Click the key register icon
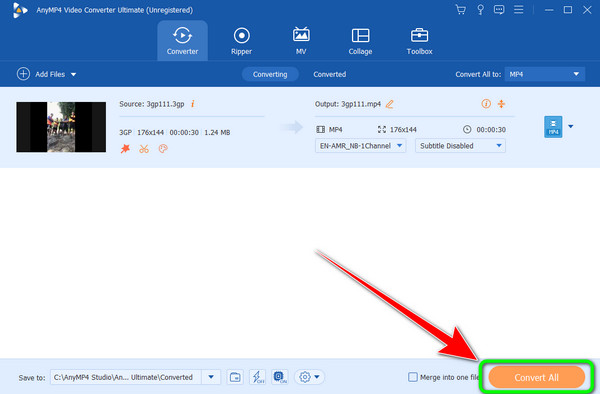600x394 pixels. point(480,10)
